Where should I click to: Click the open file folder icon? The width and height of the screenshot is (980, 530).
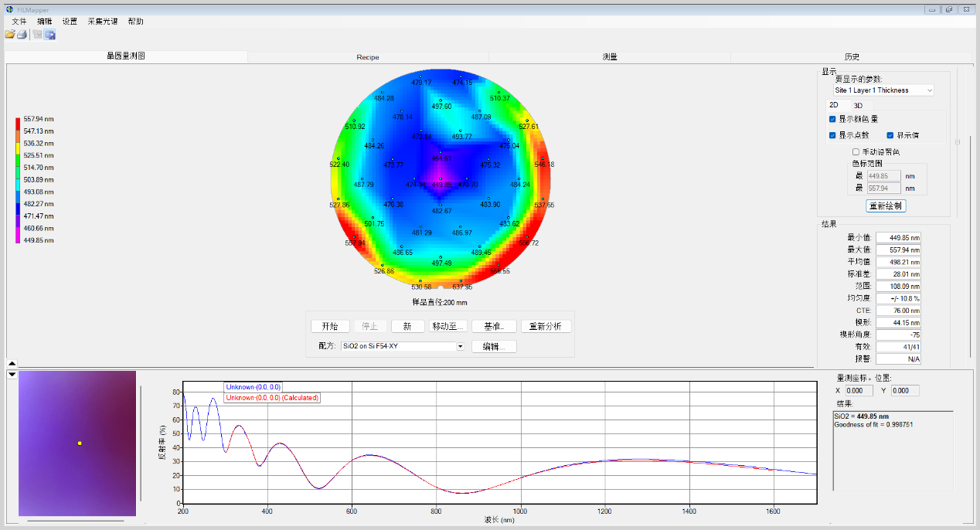pyautogui.click(x=10, y=35)
